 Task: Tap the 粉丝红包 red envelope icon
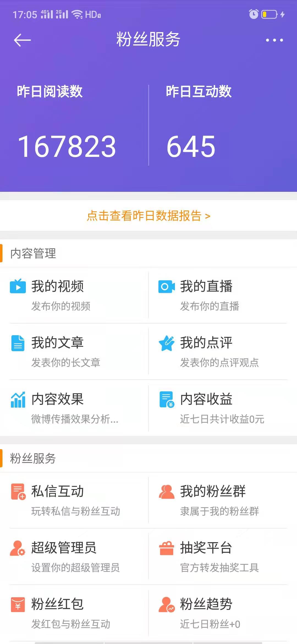coord(18,604)
